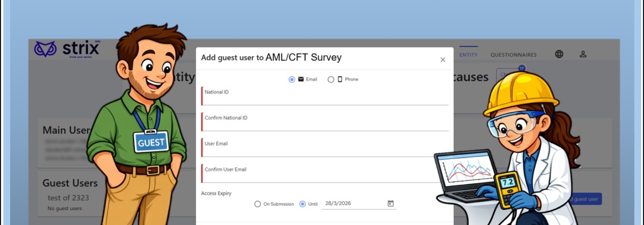Click the strix owl logo
644x225 pixels.
click(45, 49)
